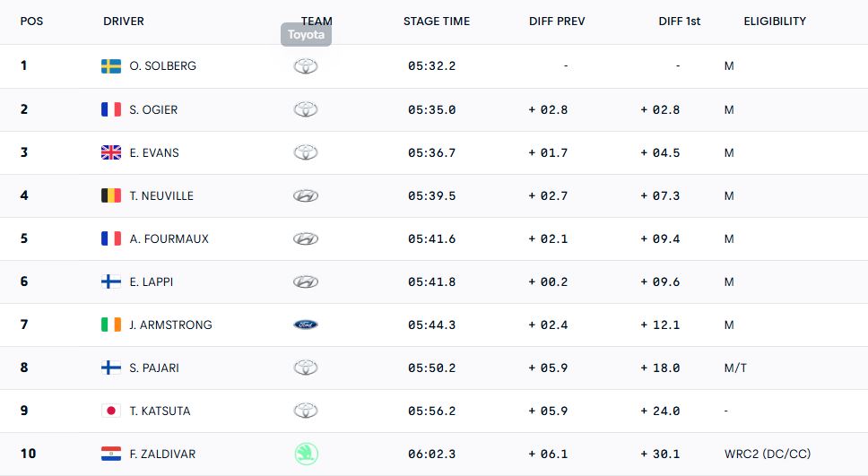This screenshot has height=476, width=868.
Task: Click the green Skoda logo in Zaldivar's row
Action: [306, 454]
